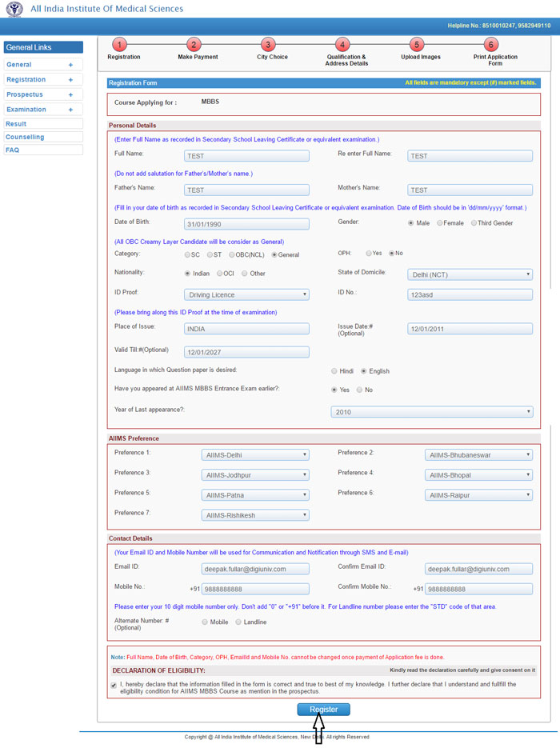The image size is (560, 748).
Task: Choose English question paper language
Action: 363,370
